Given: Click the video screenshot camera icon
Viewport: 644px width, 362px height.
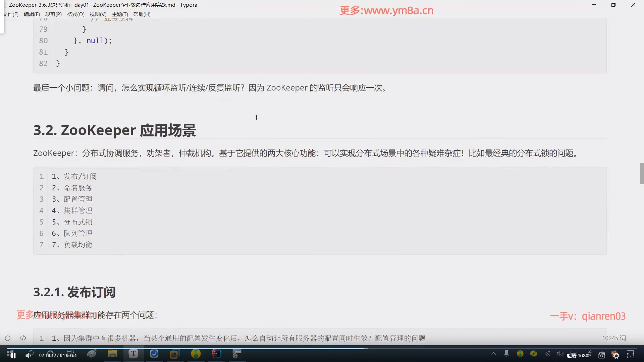Looking at the screenshot, I should 602,355.
